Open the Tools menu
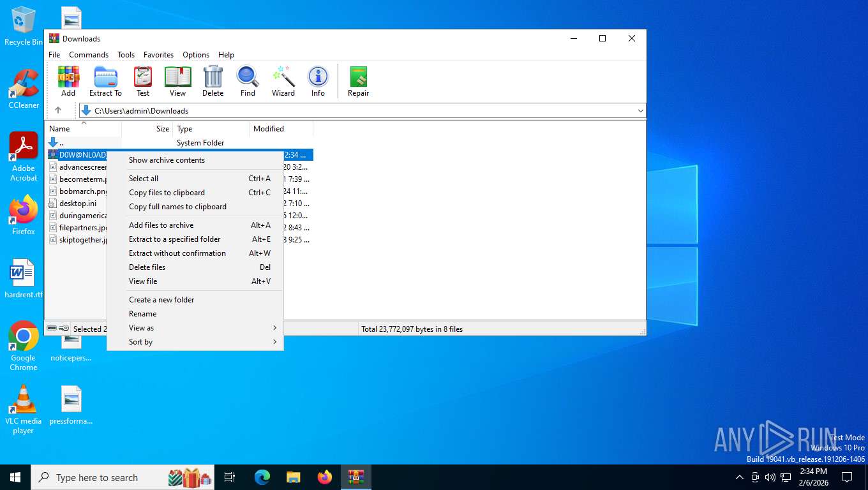This screenshot has width=868, height=490. pos(126,55)
